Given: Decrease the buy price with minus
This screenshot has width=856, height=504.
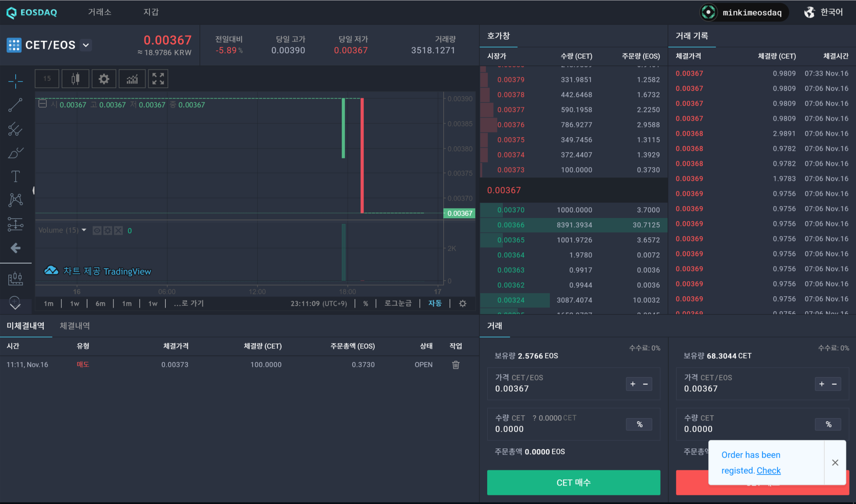Looking at the screenshot, I should tap(645, 384).
